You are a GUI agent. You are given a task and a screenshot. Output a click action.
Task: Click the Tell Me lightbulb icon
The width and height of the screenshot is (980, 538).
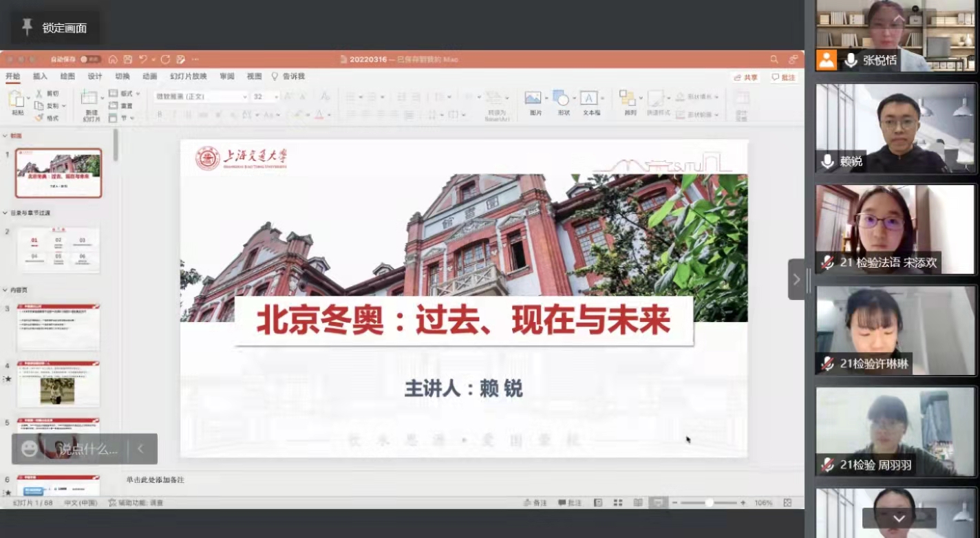tap(275, 76)
